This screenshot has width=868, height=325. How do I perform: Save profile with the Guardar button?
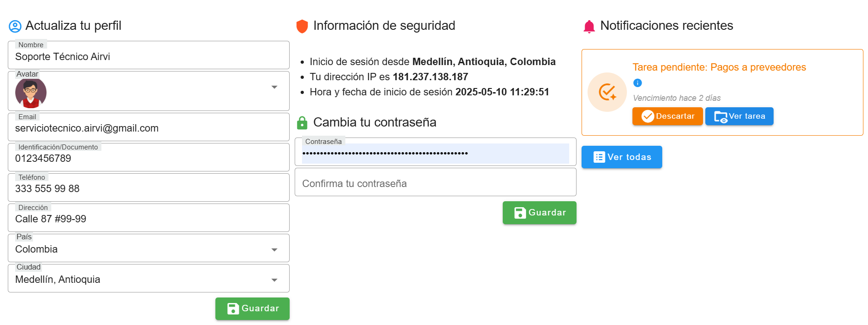[253, 308]
